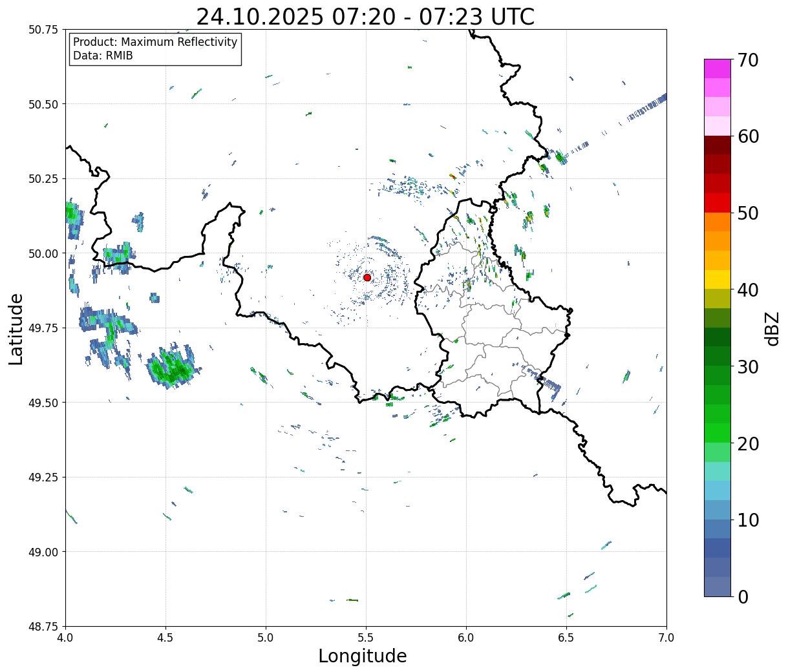The width and height of the screenshot is (788, 672).
Task: Click the 70 tick label on colorbar
Action: click(x=747, y=60)
